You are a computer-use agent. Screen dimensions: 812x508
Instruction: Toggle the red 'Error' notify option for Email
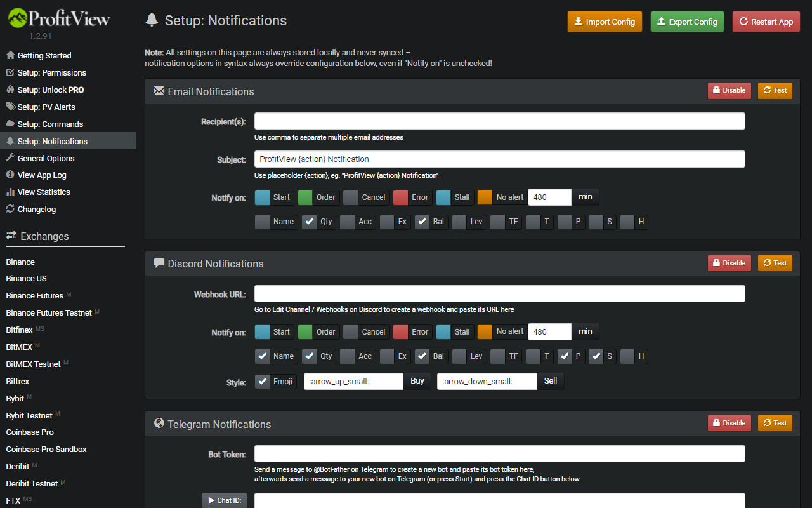pyautogui.click(x=401, y=197)
